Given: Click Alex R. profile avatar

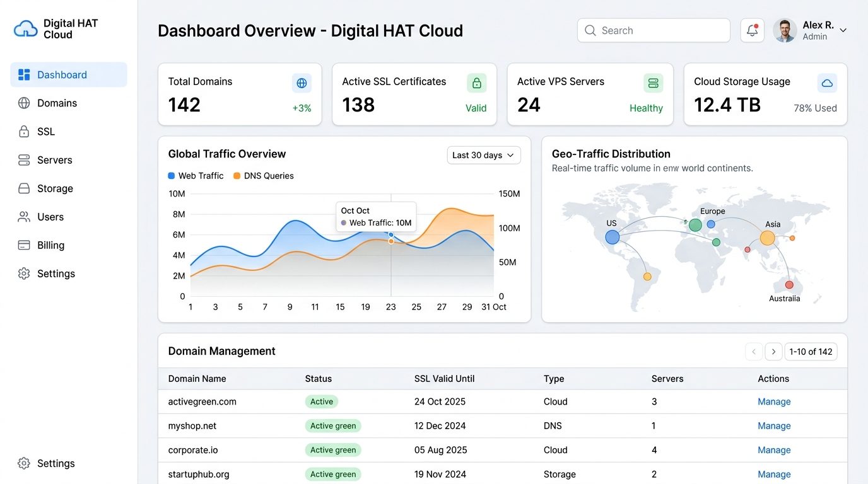Looking at the screenshot, I should tap(785, 30).
